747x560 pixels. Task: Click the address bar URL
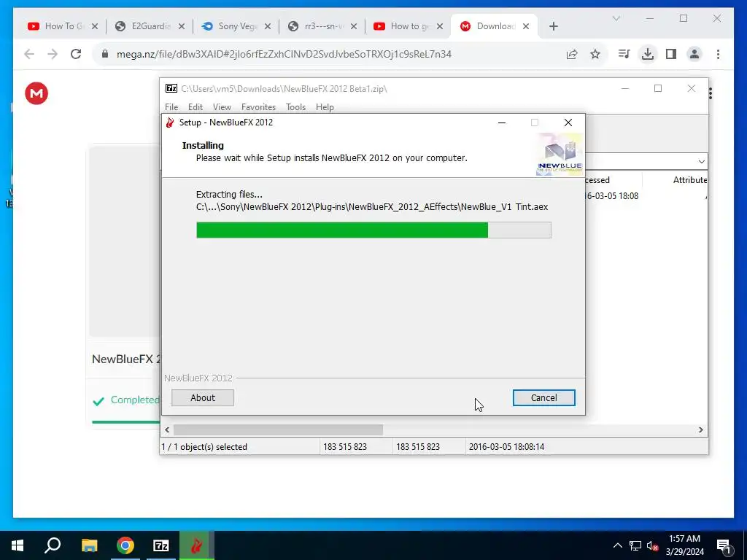[x=284, y=54]
